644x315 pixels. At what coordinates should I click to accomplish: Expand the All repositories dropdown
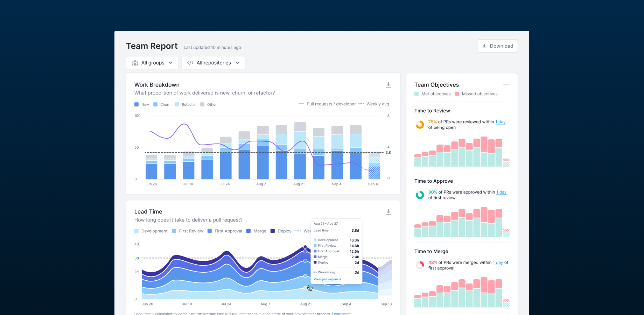pos(213,63)
